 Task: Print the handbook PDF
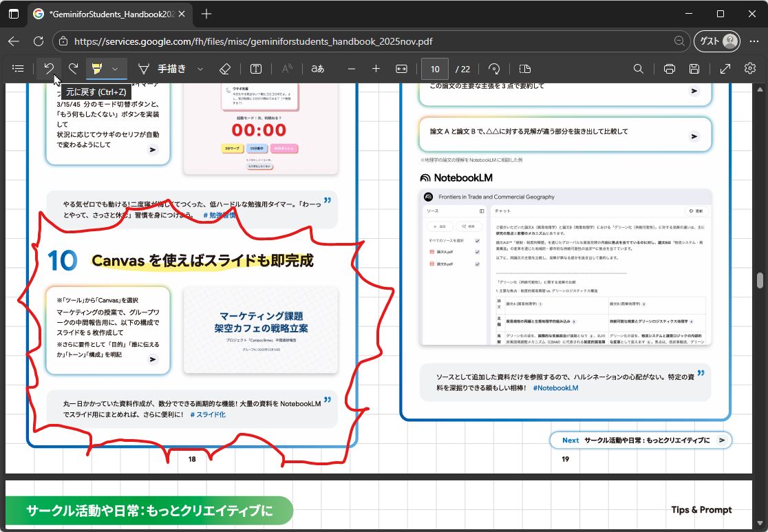pyautogui.click(x=668, y=68)
